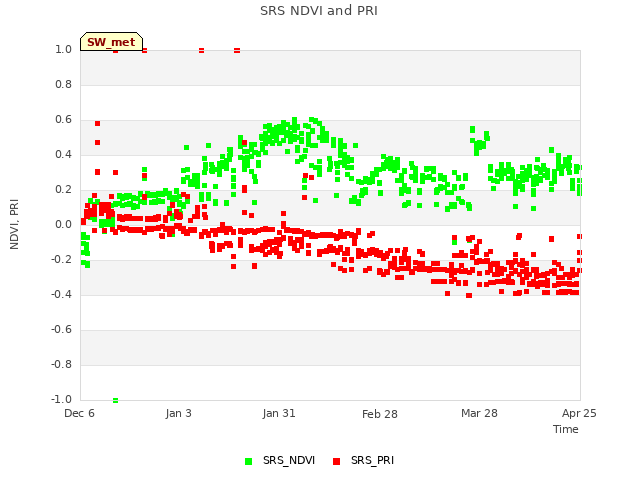Click the Dec 6 x-axis tick label
This screenshot has width=640, height=480.
click(79, 413)
